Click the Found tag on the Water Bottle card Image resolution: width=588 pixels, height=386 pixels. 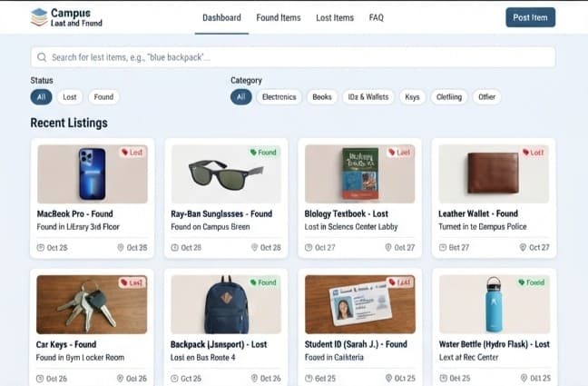click(531, 282)
